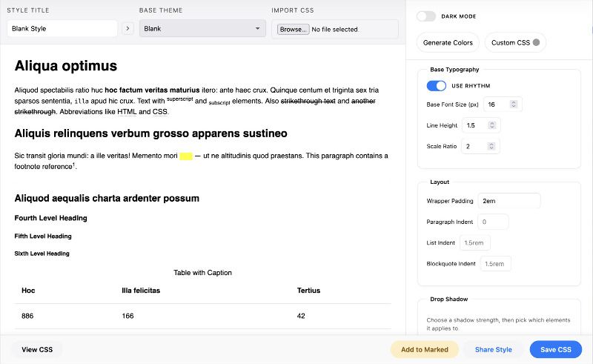Click Add to Marked button
Viewport: 593px width, 364px height.
pos(424,349)
